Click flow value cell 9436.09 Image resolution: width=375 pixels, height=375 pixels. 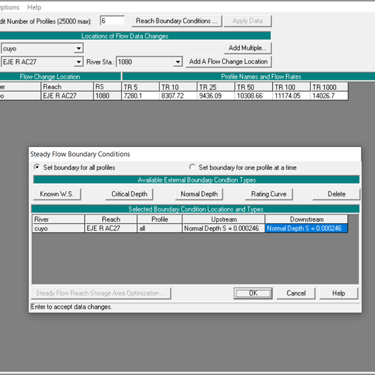click(216, 96)
